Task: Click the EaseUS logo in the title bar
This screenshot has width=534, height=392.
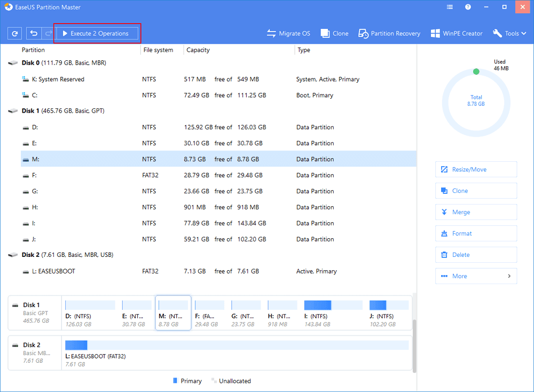Action: click(x=8, y=7)
